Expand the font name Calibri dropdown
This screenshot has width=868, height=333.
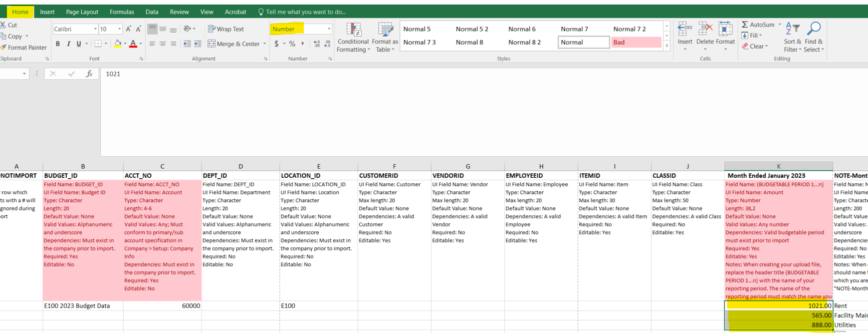tap(95, 29)
